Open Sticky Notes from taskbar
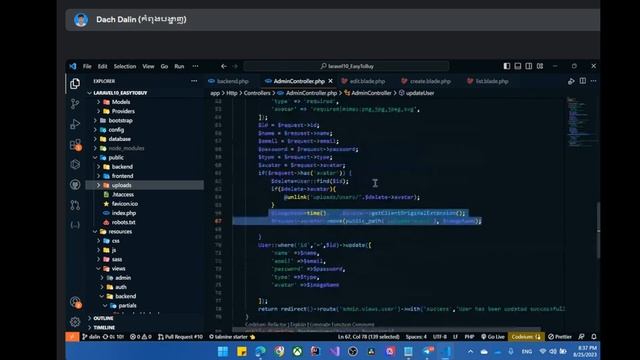Image resolution: width=640 pixels, height=360 pixels. click(x=242, y=351)
